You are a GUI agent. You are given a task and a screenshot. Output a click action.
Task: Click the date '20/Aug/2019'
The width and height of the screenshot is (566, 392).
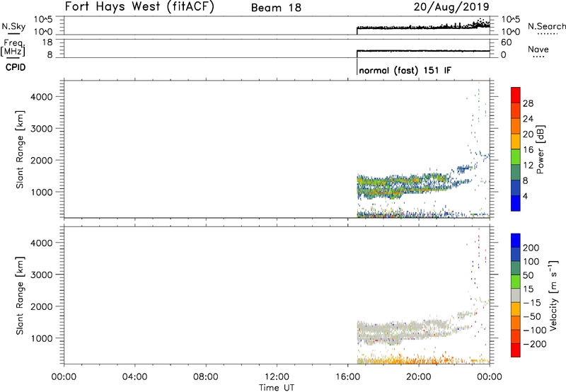pyautogui.click(x=451, y=7)
